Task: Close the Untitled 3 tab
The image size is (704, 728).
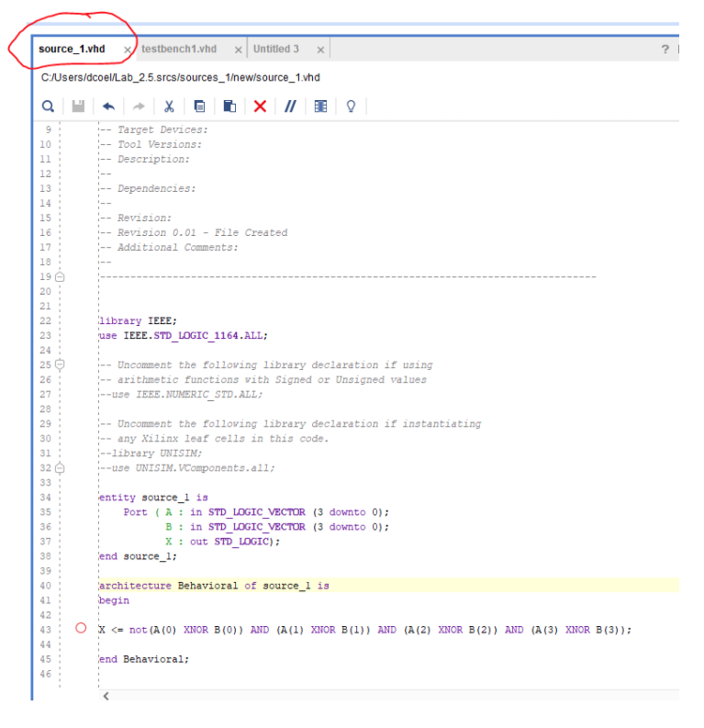Action: [x=320, y=50]
